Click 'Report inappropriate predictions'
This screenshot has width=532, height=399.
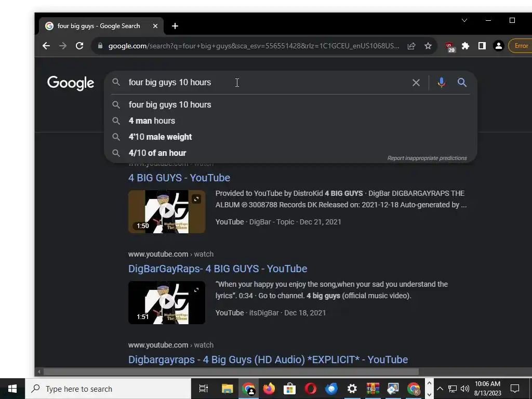tap(427, 158)
